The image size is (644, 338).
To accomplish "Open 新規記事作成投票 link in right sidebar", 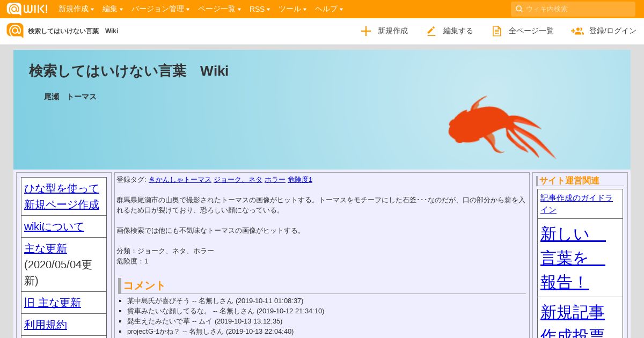I will tap(573, 320).
